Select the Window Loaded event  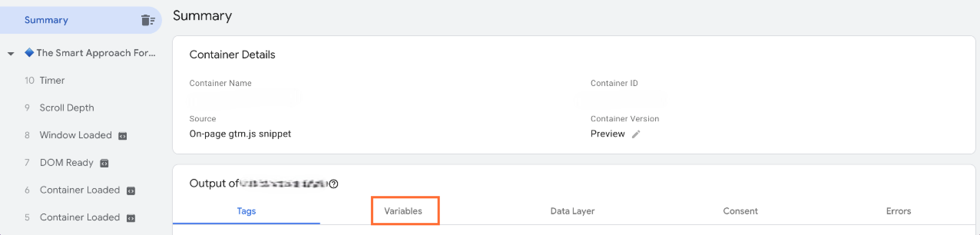[76, 136]
